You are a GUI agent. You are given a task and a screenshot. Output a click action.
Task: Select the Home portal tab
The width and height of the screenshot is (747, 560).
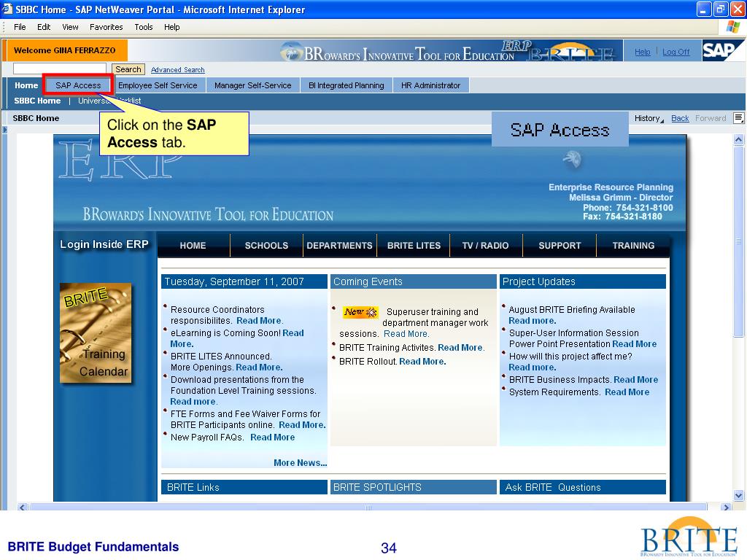tap(26, 85)
